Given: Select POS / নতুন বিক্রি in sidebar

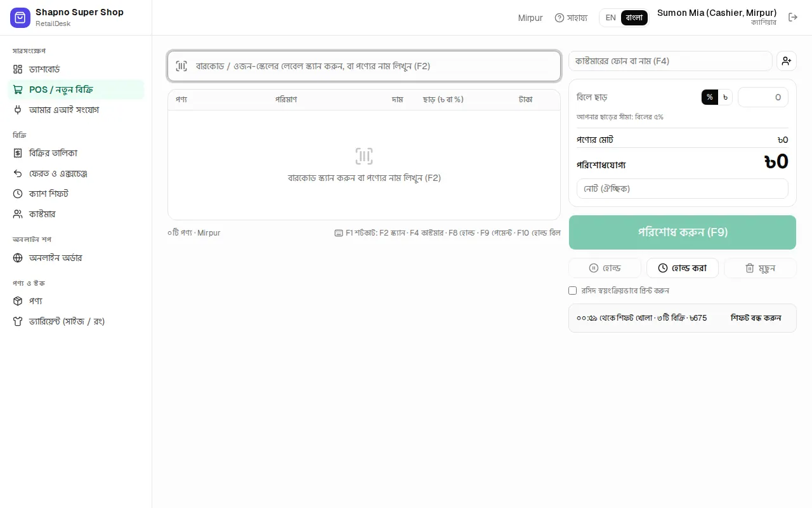Looking at the screenshot, I should click(76, 90).
